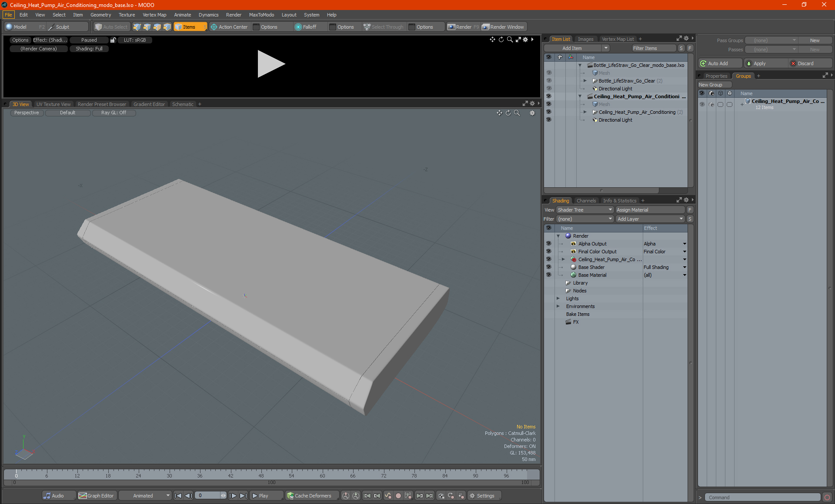
Task: Collapse the Bottle_LifeStraw_Go_Clear scene tree
Action: 580,65
